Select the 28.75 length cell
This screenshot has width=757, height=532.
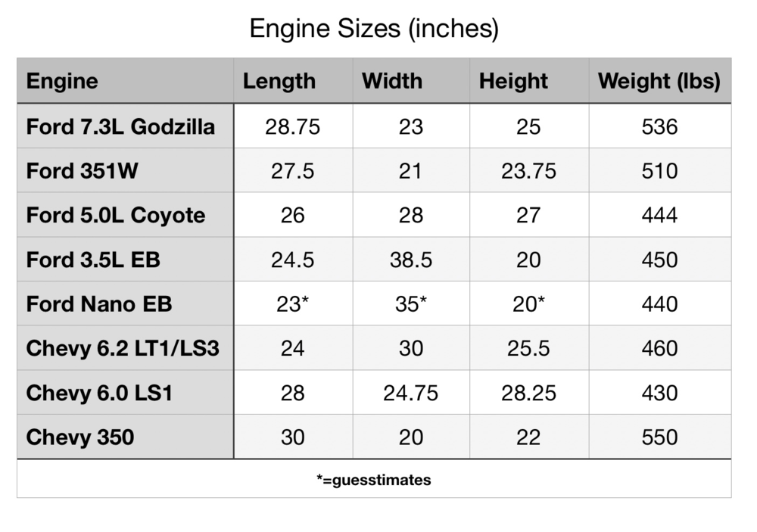tap(292, 126)
